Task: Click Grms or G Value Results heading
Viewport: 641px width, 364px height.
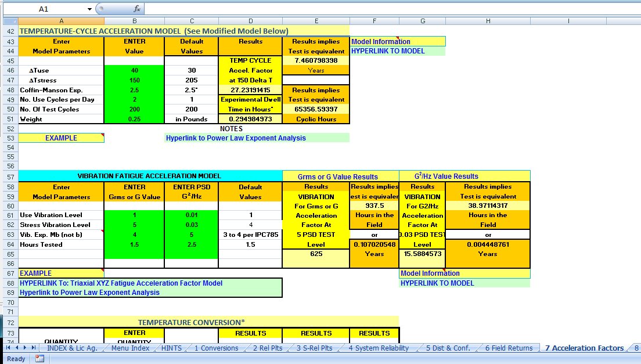Action: (340, 176)
